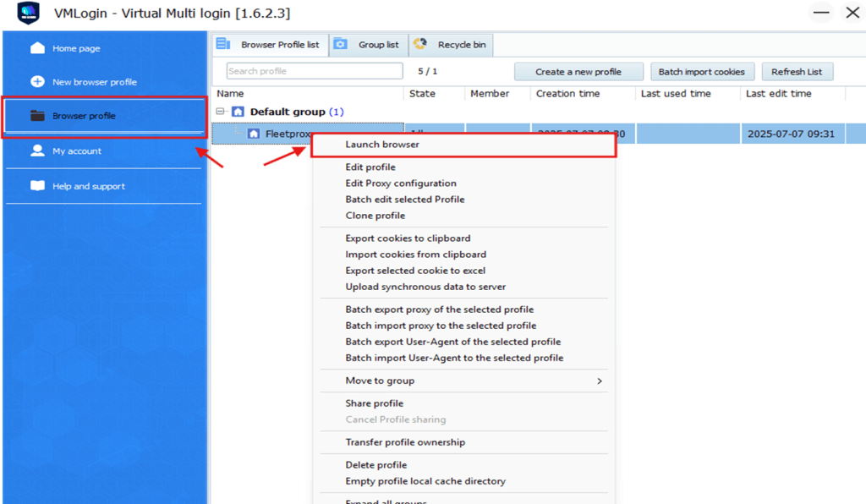The height and width of the screenshot is (504, 866).
Task: Choose Batch import User-Agent to selected profile
Action: (454, 358)
